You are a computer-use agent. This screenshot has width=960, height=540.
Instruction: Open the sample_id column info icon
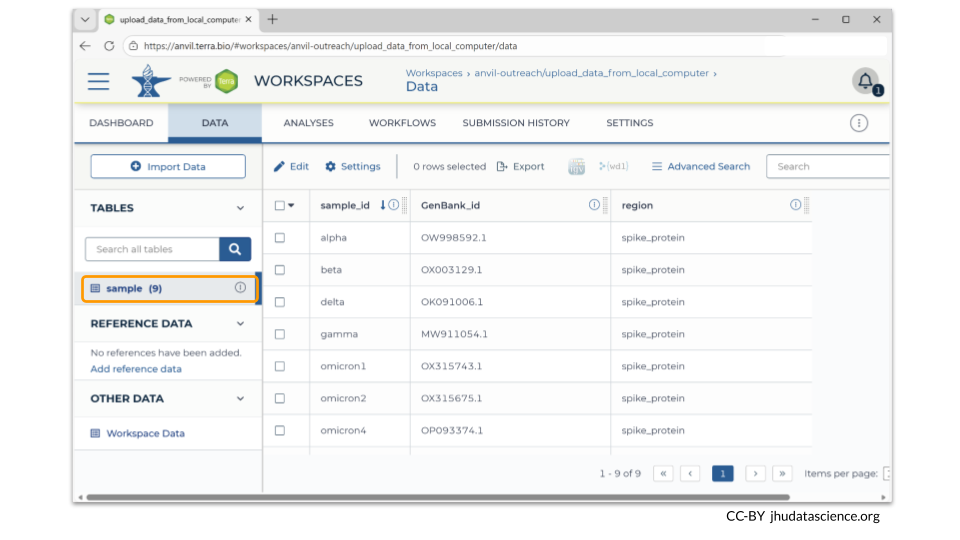coord(394,205)
